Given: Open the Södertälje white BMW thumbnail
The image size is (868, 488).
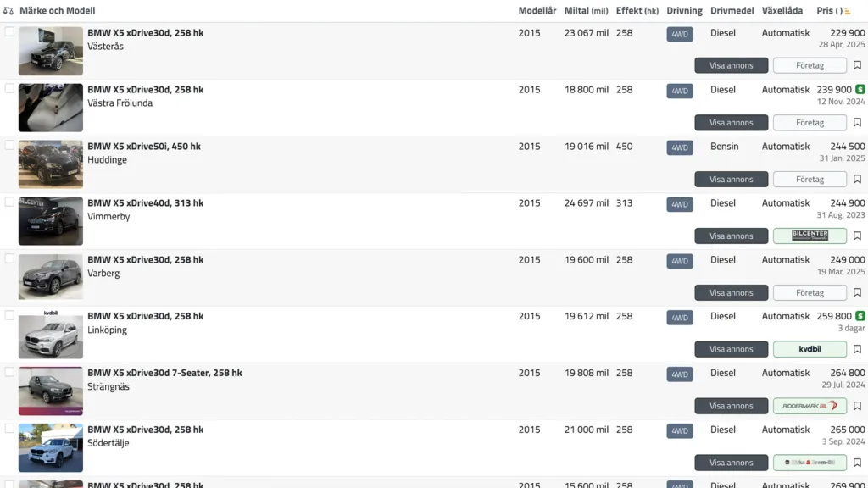Looking at the screenshot, I should [50, 447].
